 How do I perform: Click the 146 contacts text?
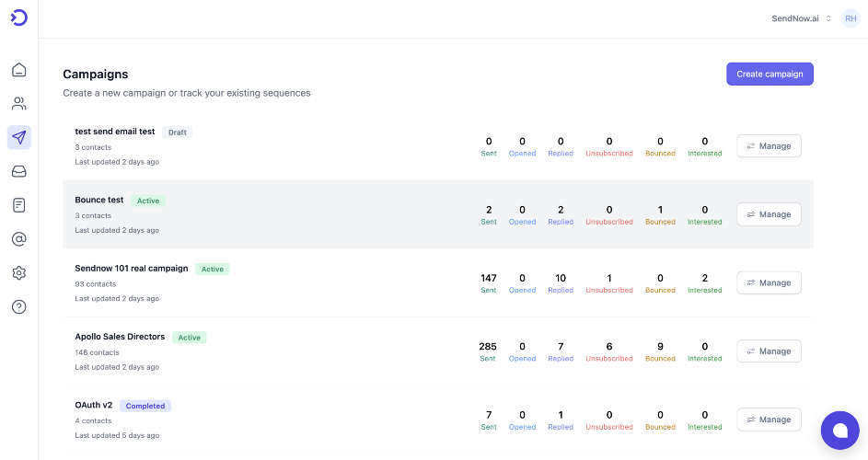pos(97,352)
